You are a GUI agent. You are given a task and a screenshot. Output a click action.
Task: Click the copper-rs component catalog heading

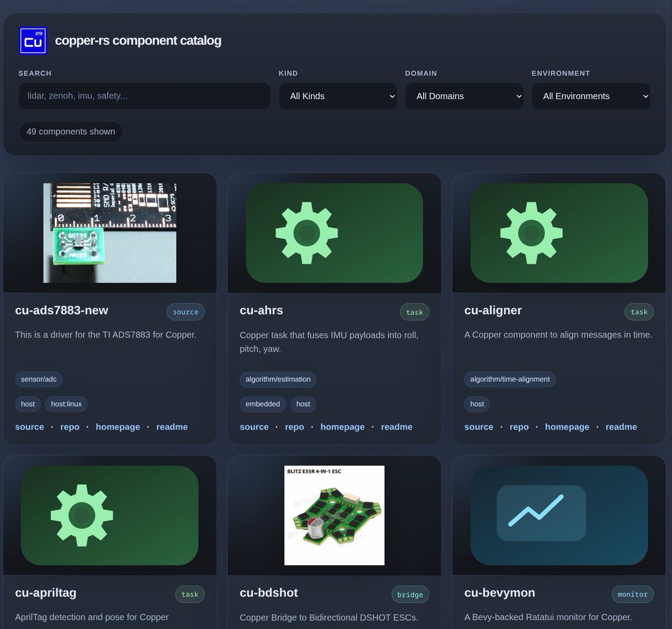[x=138, y=41]
